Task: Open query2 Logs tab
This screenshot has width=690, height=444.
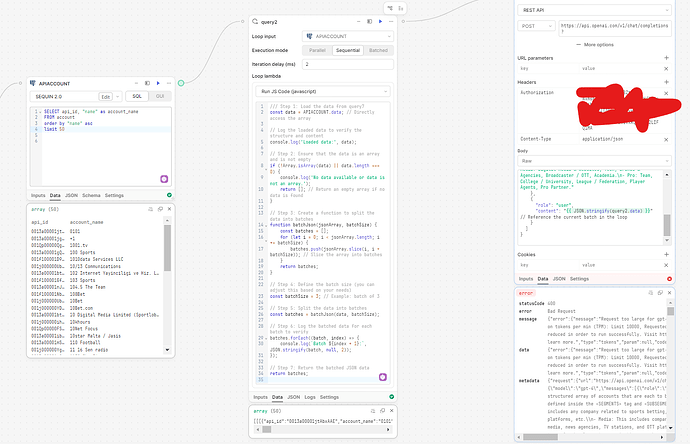Action: pyautogui.click(x=310, y=397)
